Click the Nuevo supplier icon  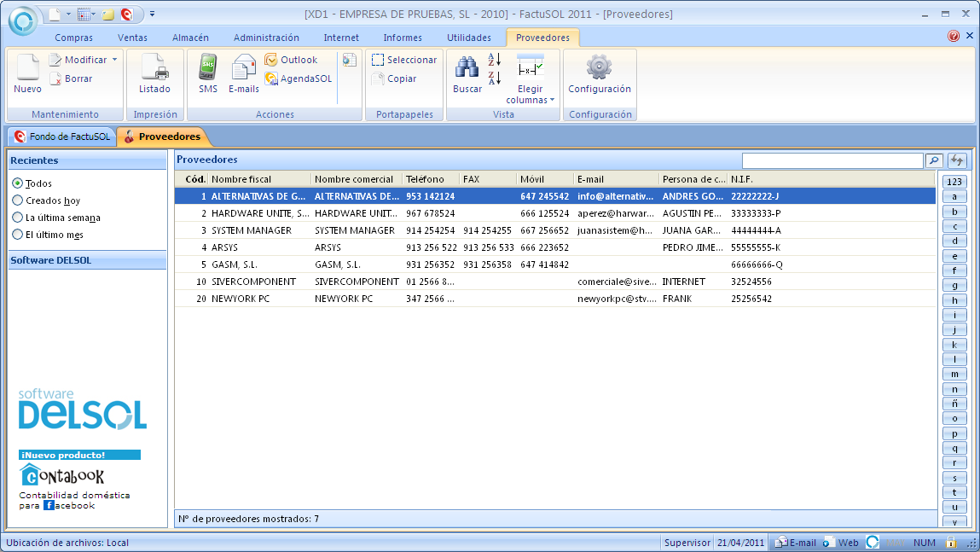pos(27,73)
